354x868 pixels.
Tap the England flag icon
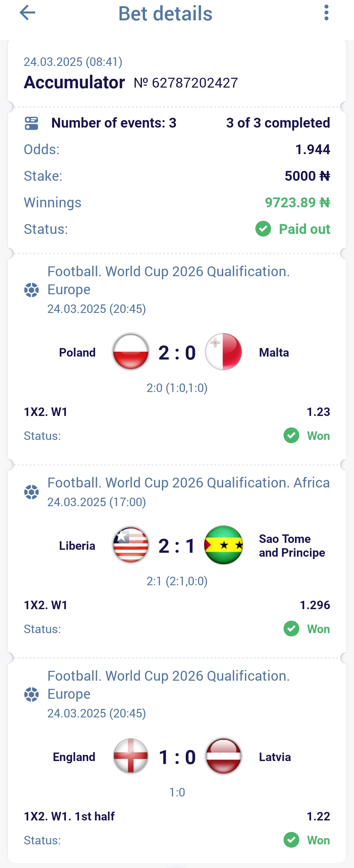click(131, 756)
